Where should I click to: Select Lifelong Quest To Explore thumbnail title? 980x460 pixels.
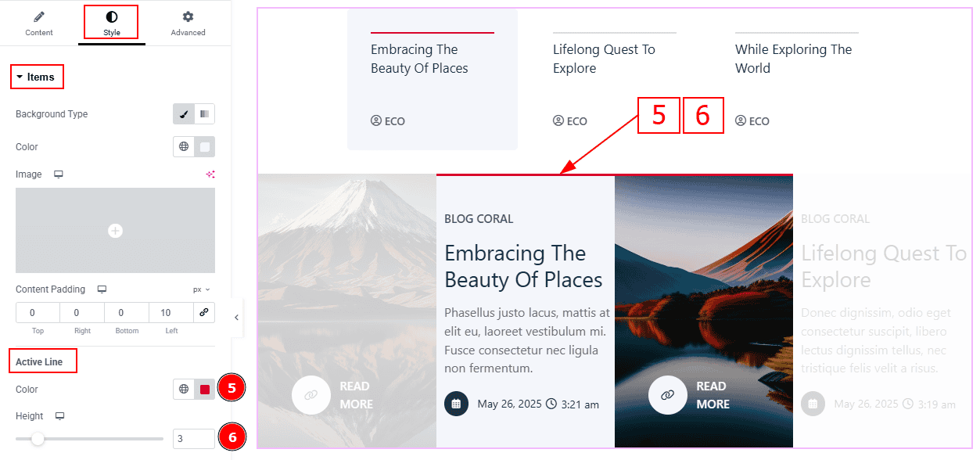pos(604,59)
